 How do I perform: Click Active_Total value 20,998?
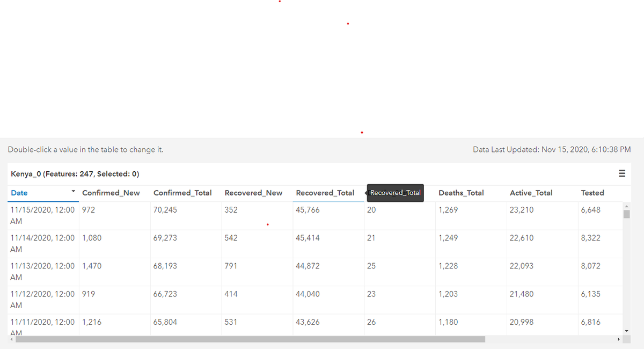click(x=522, y=322)
